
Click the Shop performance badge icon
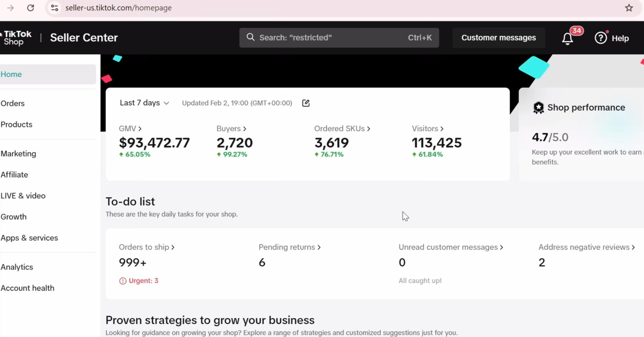click(x=538, y=108)
